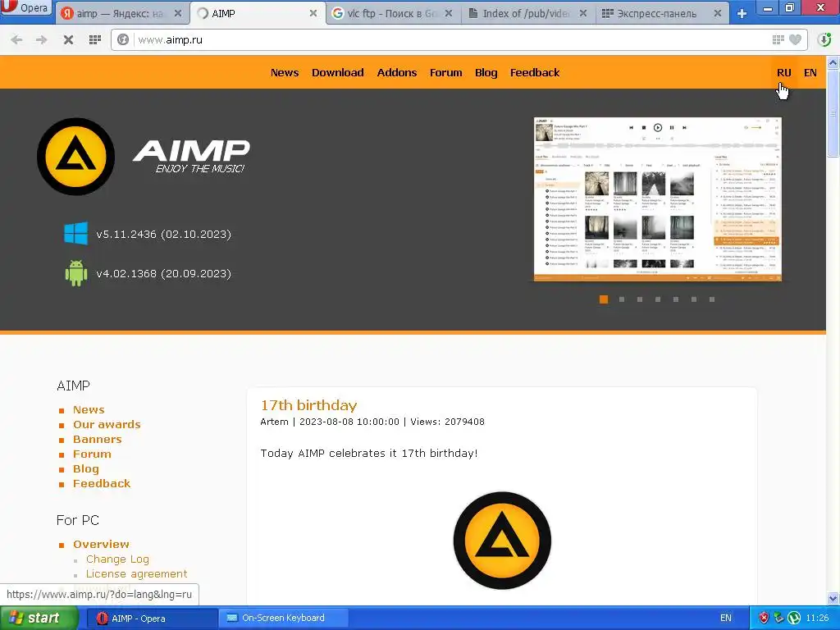
Task: Close the Яндекс aimp tab
Action: click(x=178, y=13)
